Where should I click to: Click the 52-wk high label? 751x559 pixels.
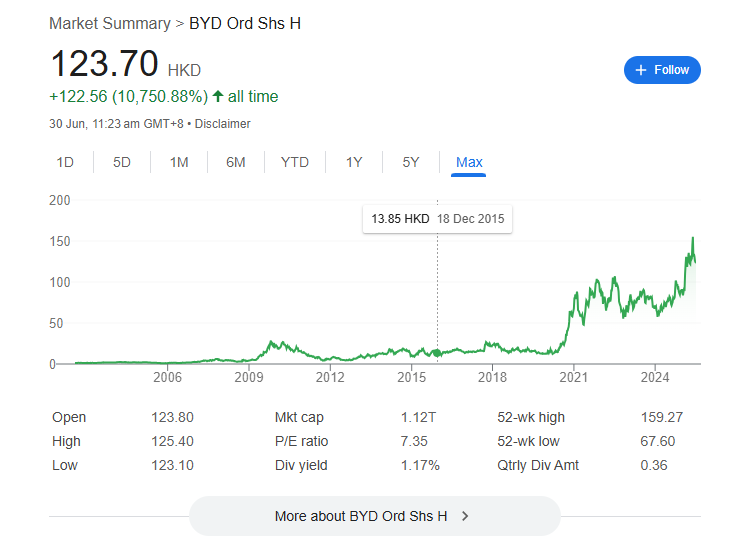tap(531, 417)
